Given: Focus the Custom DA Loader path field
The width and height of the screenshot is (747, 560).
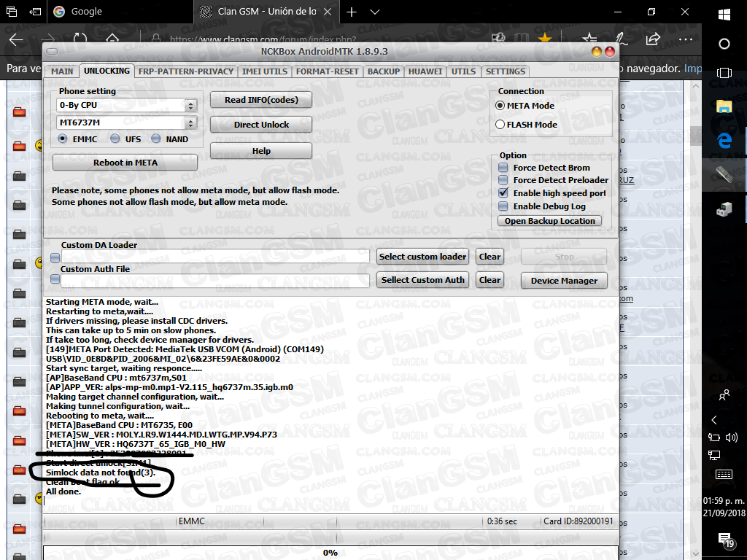Looking at the screenshot, I should pos(215,257).
